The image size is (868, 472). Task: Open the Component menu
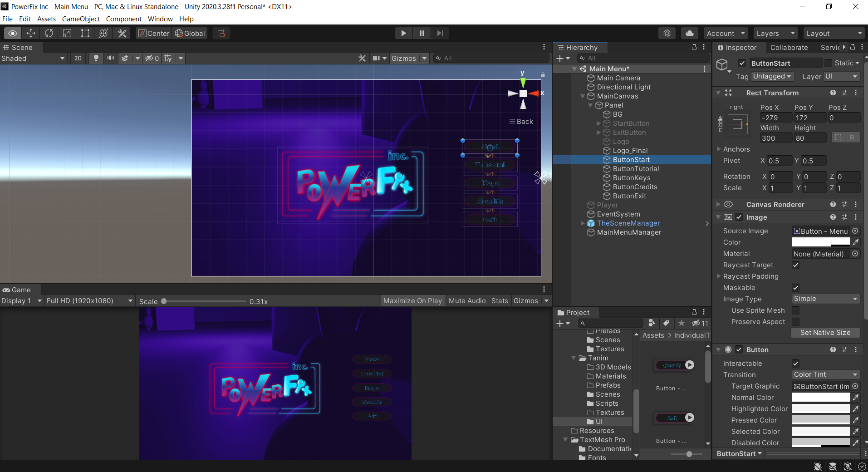[x=124, y=19]
